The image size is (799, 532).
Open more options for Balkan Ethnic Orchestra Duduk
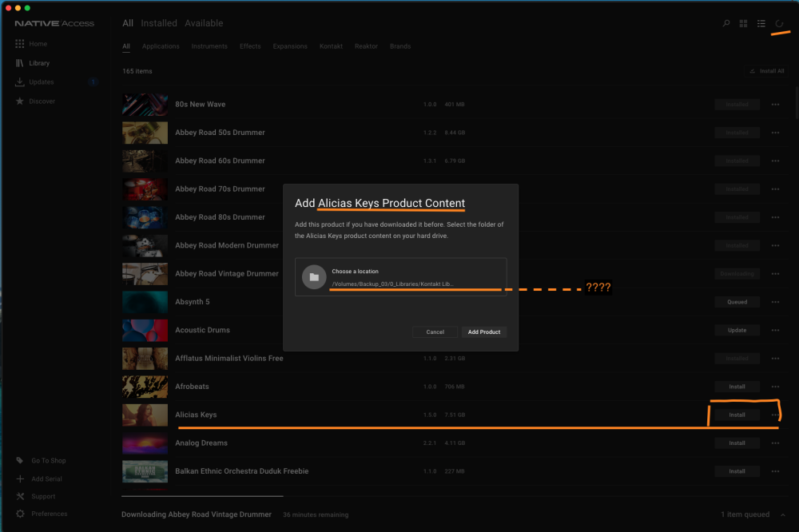[775, 471]
